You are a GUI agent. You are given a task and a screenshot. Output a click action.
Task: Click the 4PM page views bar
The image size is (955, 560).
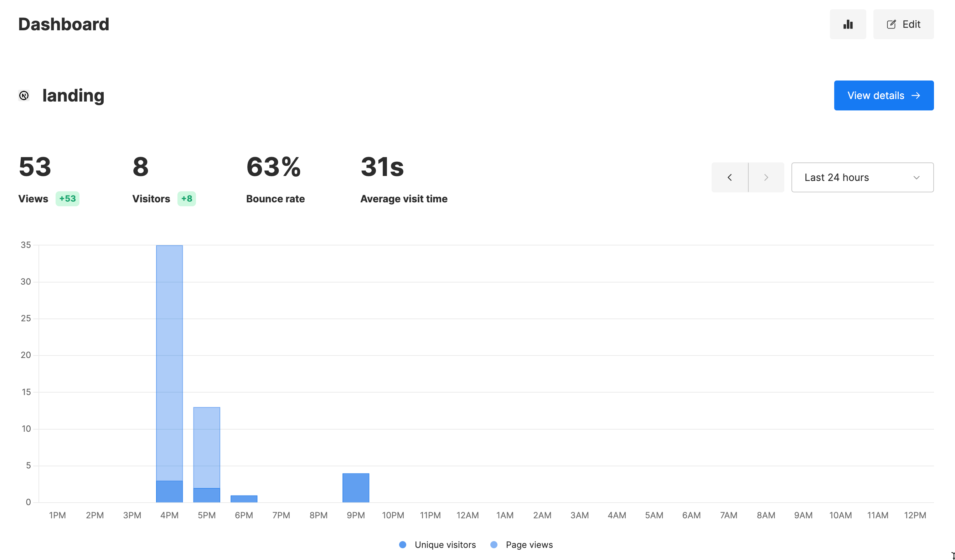coord(169,360)
